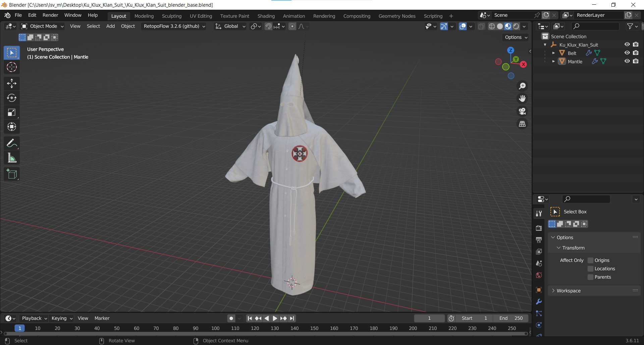Select the Measure tool
This screenshot has width=644, height=345.
coord(12,158)
